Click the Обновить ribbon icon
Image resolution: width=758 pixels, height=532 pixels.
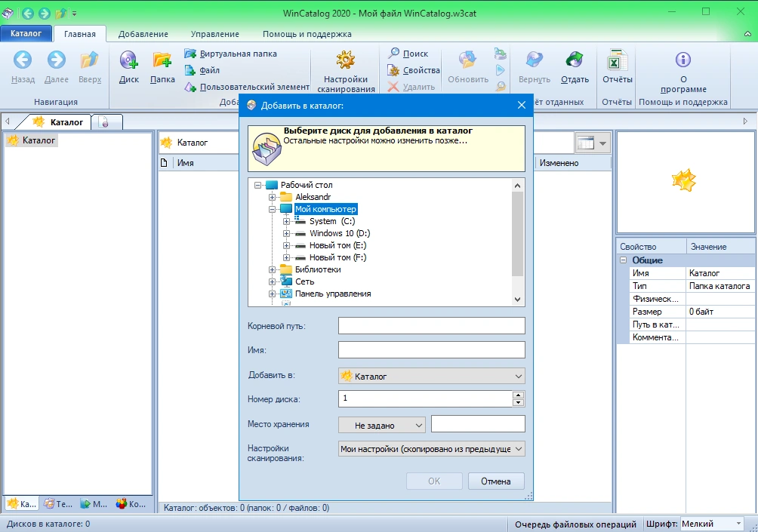pyautogui.click(x=467, y=60)
